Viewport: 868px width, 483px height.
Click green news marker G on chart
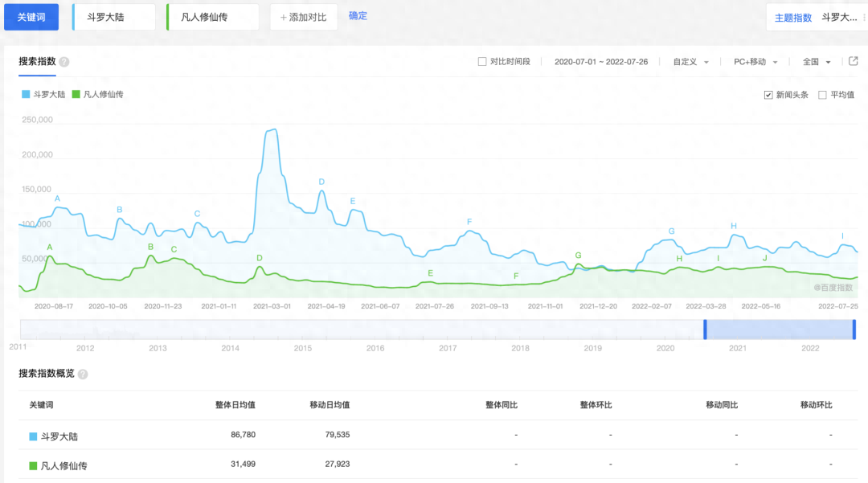point(578,256)
